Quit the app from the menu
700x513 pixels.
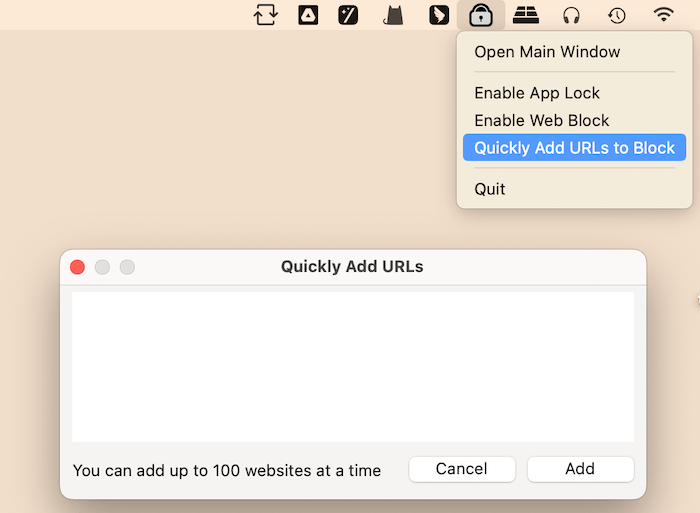(x=490, y=189)
